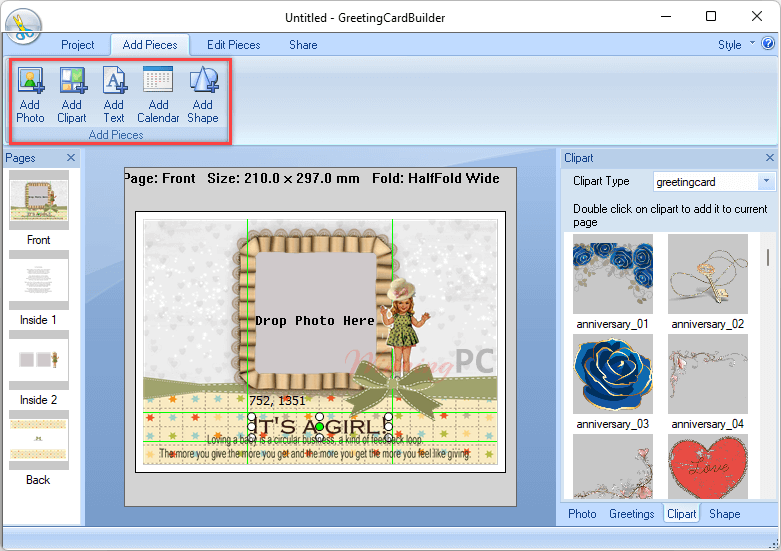Image resolution: width=781 pixels, height=551 pixels.
Task: Click the 'The more you give' text line
Action: pyautogui.click(x=315, y=454)
